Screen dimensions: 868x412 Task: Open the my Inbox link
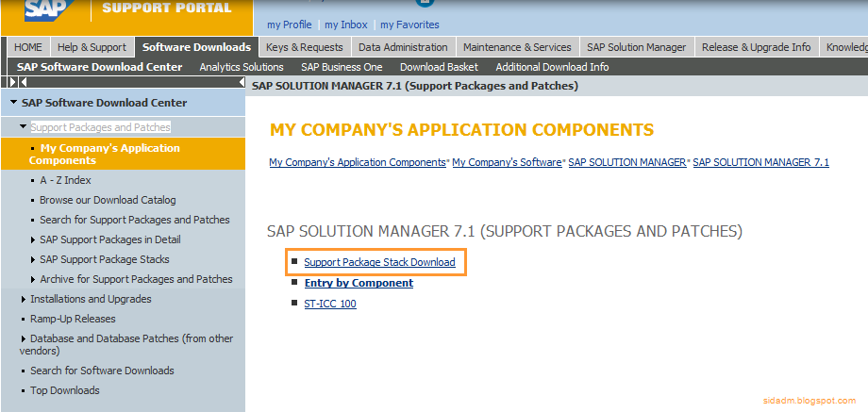click(345, 25)
